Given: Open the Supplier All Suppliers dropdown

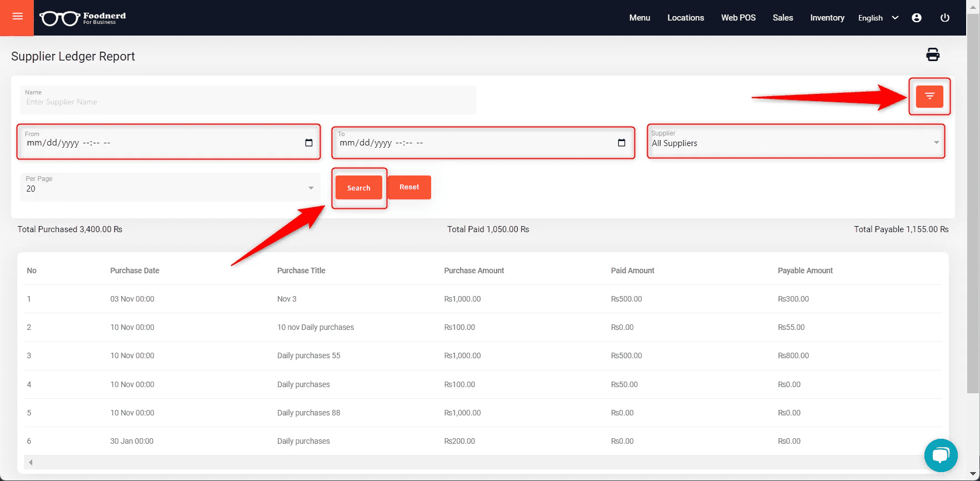Looking at the screenshot, I should pyautogui.click(x=796, y=141).
